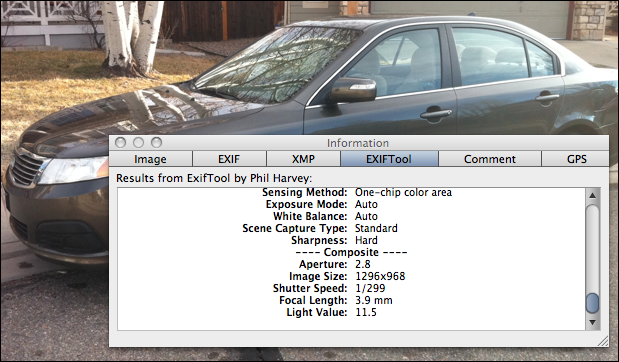Select the aperture value '2.8'

tap(362, 264)
